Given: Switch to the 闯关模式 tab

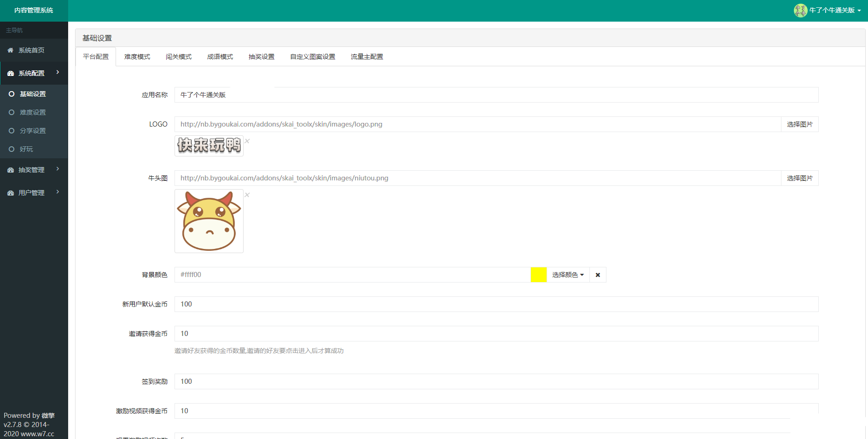Looking at the screenshot, I should tap(179, 56).
